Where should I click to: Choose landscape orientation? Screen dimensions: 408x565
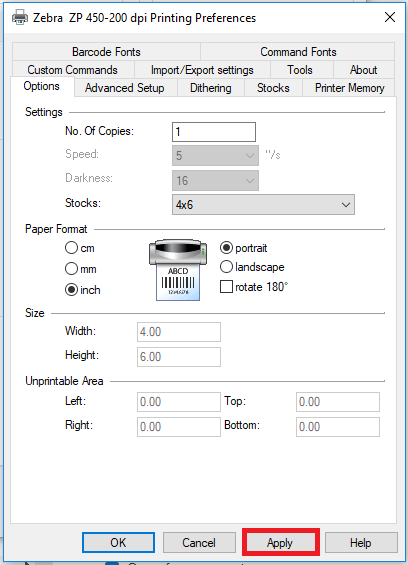(x=226, y=267)
